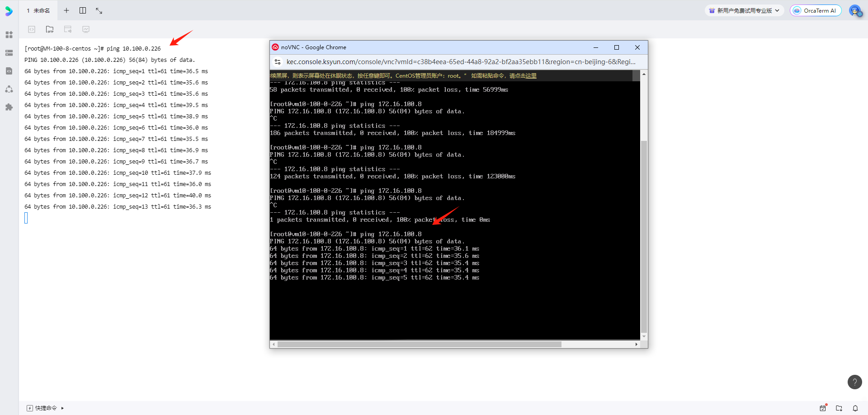Click the window recording toolbar icon
The height and width of the screenshot is (415, 868).
click(x=68, y=29)
